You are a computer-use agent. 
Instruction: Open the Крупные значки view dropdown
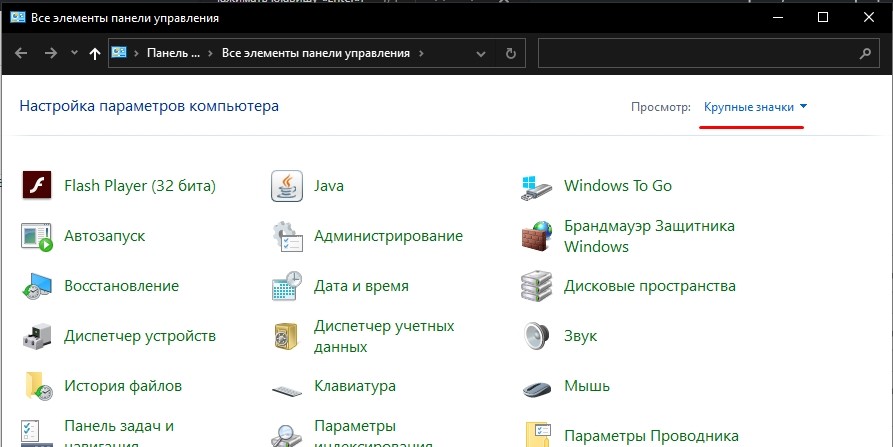pyautogui.click(x=755, y=106)
